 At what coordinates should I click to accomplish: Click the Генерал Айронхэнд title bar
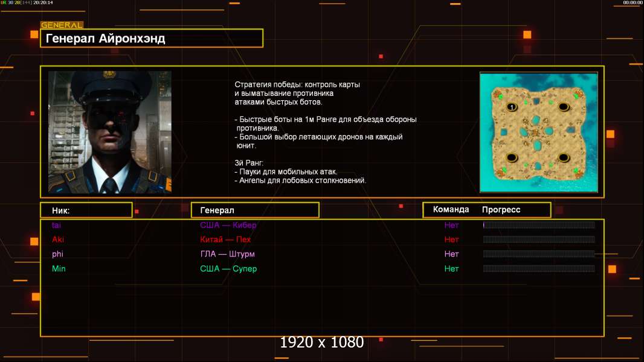coord(152,38)
